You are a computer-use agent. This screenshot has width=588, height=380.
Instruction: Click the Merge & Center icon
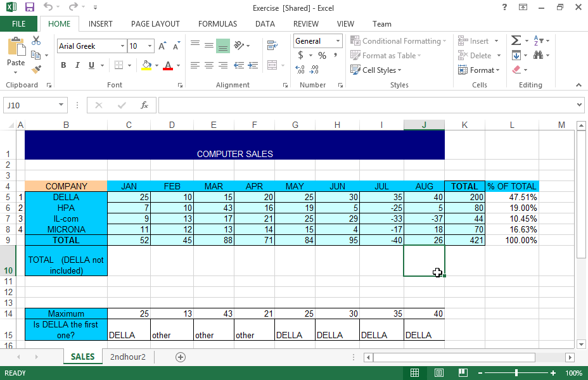tap(272, 65)
